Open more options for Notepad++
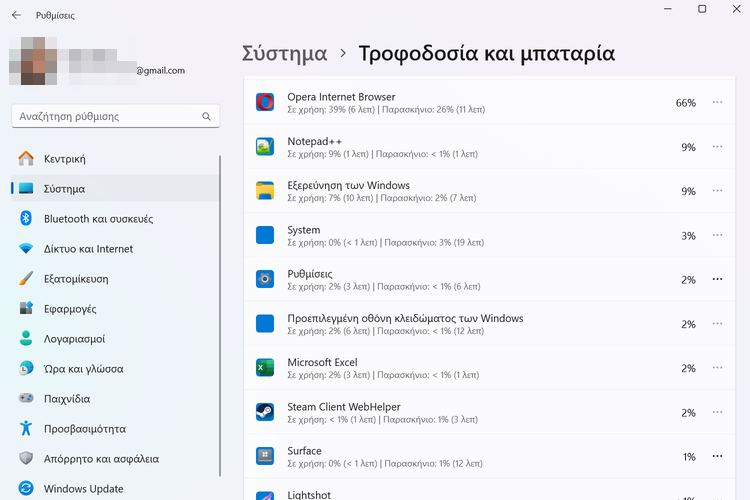 tap(717, 146)
